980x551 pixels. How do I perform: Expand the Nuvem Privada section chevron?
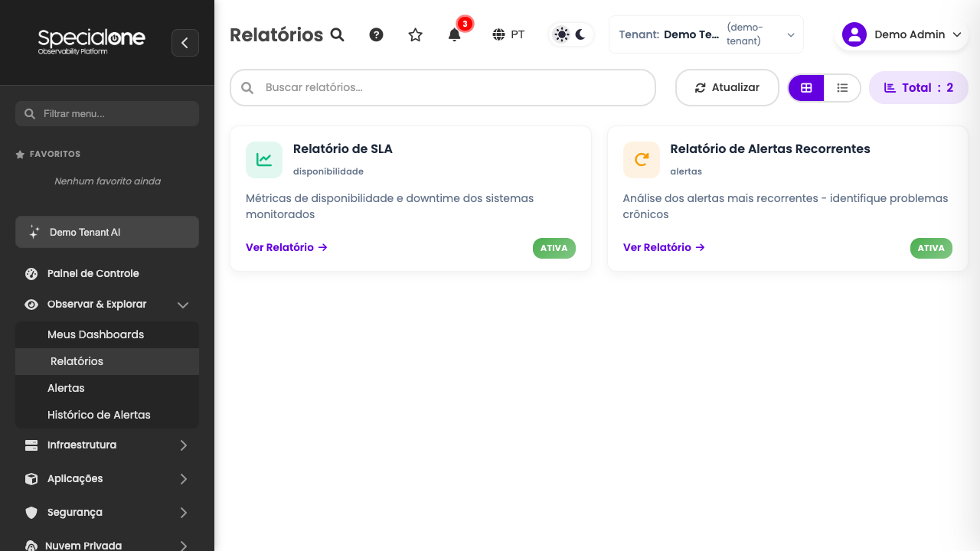(x=183, y=546)
